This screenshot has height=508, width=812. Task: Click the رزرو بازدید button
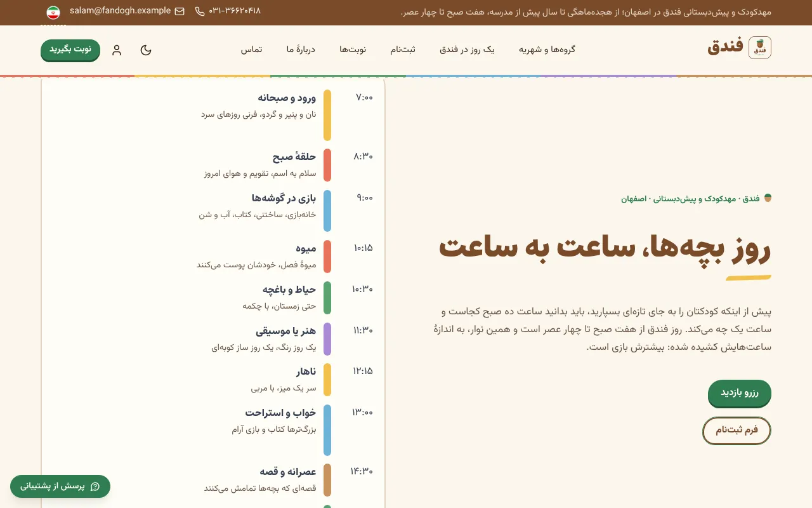pos(740,392)
